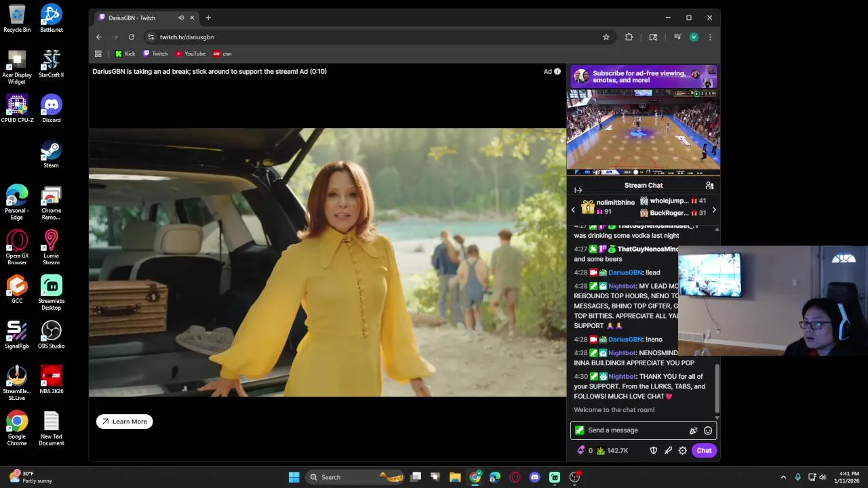Open New Text Document on desktop
868x488 pixels.
click(52, 428)
